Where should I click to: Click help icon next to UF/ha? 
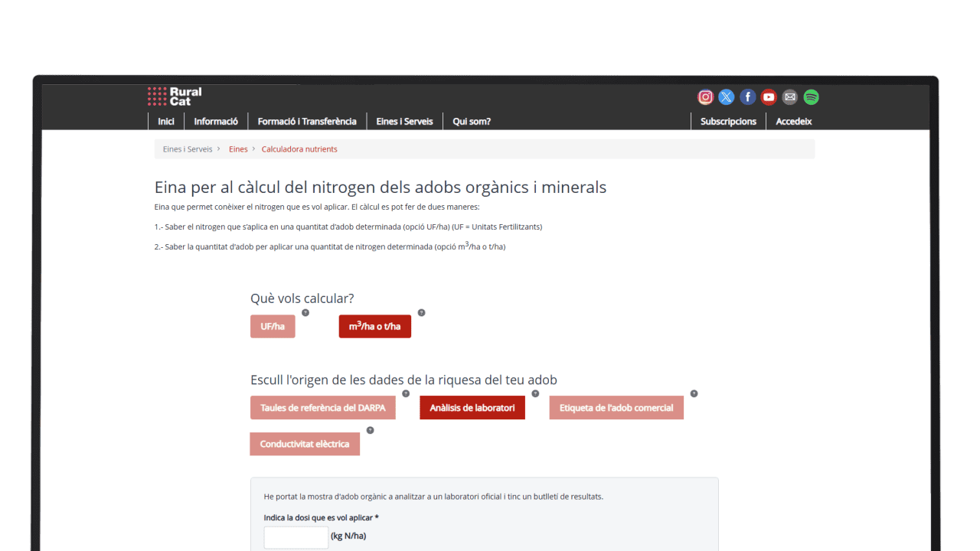(x=305, y=313)
